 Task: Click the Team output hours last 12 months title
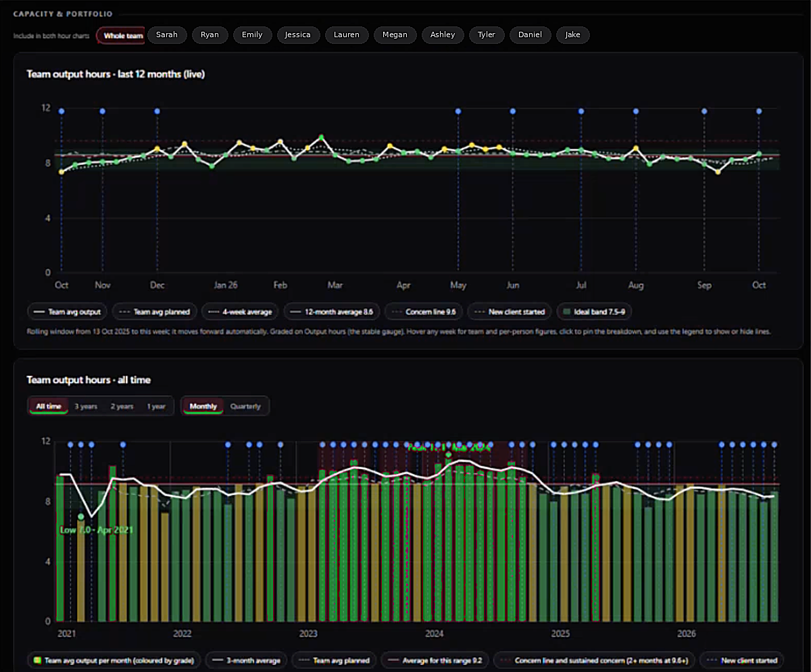116,74
